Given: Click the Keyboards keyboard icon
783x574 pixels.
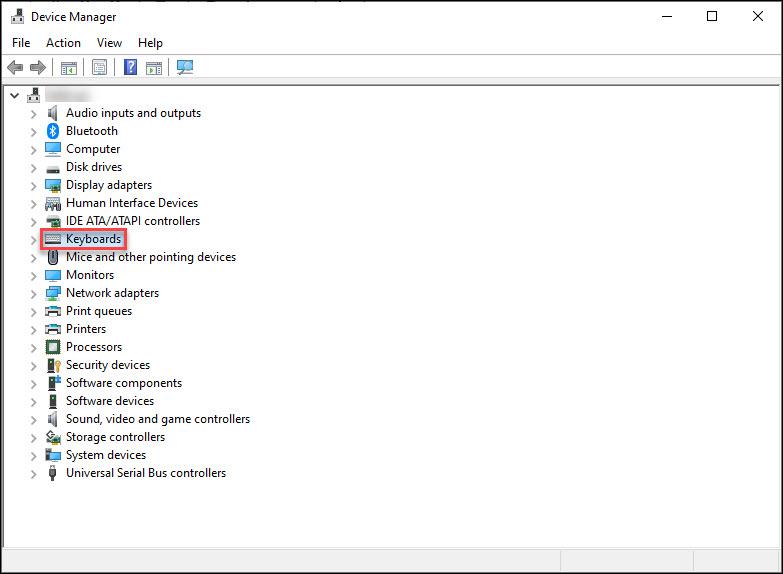Looking at the screenshot, I should (x=52, y=239).
